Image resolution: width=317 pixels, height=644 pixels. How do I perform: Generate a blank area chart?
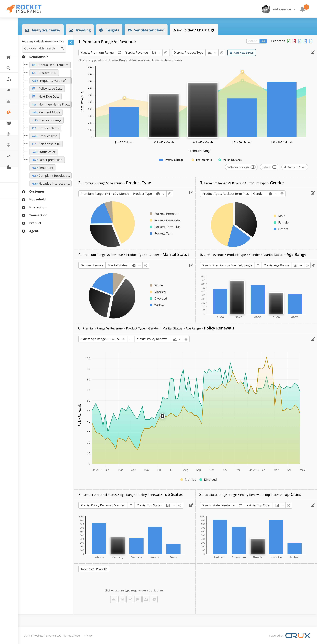click(114, 599)
